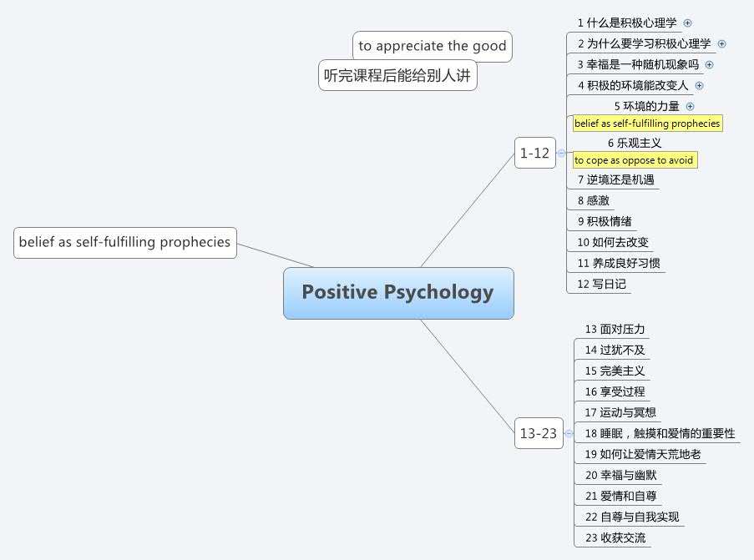Expand "5 环境的力量" using its plus icon
The width and height of the screenshot is (754, 560).
(691, 107)
